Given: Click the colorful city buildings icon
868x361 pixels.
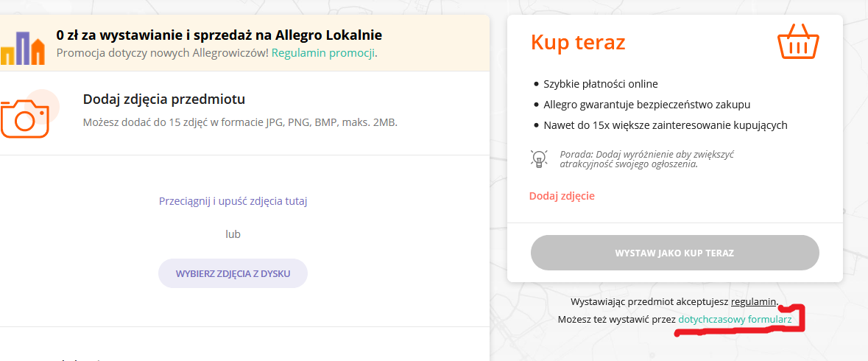Looking at the screenshot, I should click(22, 48).
